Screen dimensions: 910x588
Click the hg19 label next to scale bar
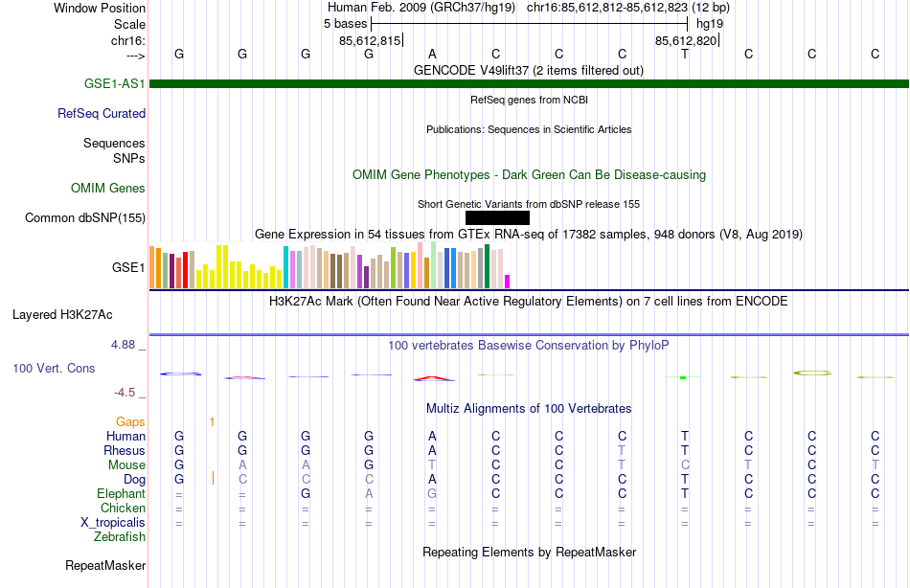[710, 24]
